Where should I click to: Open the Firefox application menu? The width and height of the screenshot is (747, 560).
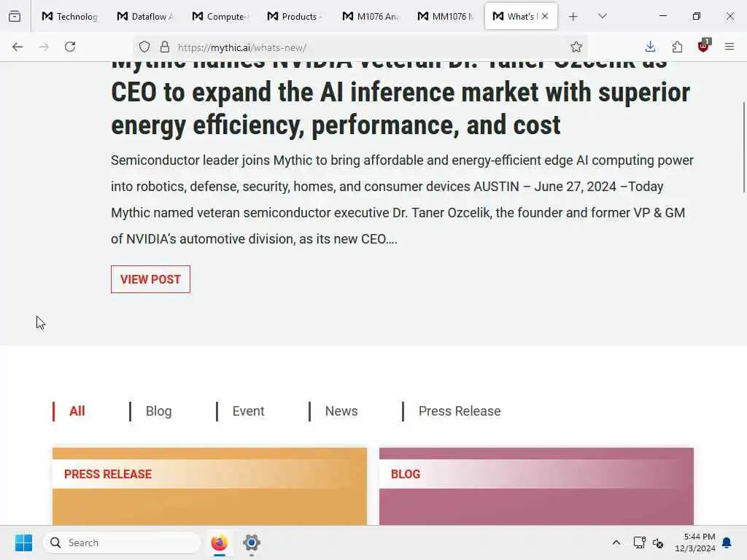coord(729,47)
